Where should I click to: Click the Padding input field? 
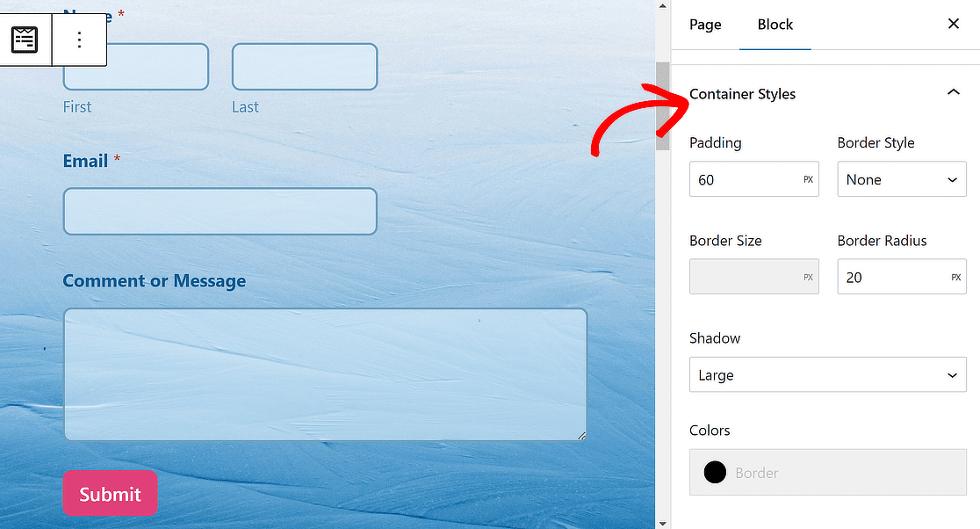(753, 179)
